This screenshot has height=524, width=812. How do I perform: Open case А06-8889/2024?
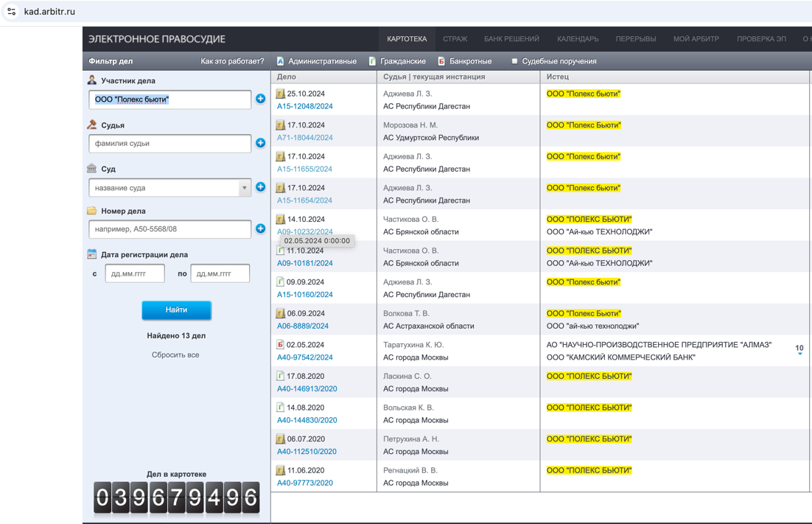[x=303, y=326]
